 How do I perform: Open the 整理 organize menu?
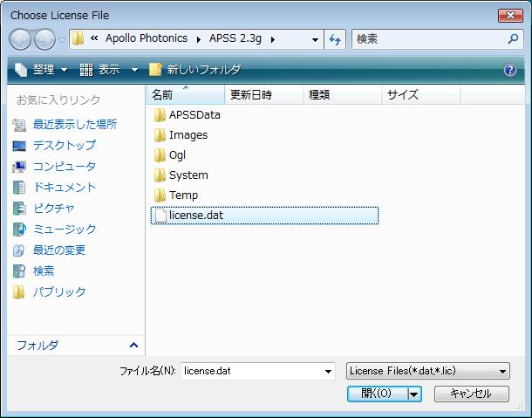(x=41, y=70)
